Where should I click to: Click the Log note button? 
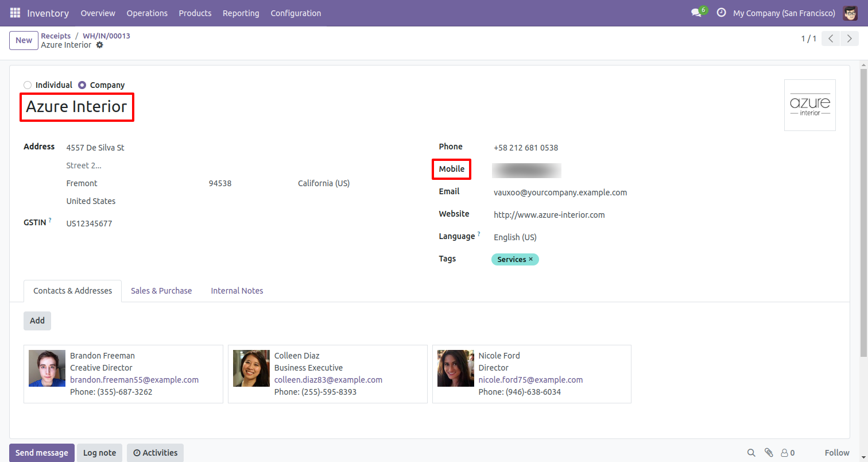click(x=100, y=453)
